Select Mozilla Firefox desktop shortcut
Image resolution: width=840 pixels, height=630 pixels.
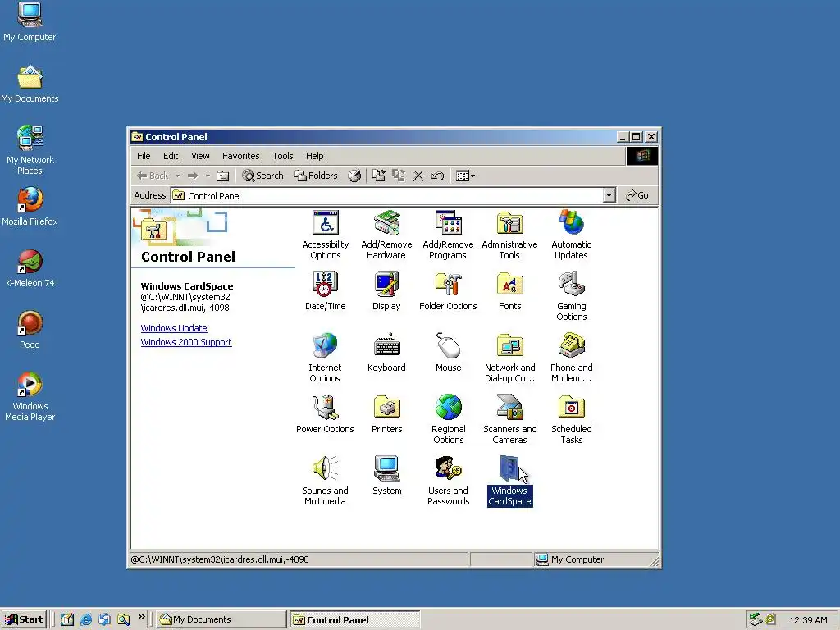click(30, 207)
